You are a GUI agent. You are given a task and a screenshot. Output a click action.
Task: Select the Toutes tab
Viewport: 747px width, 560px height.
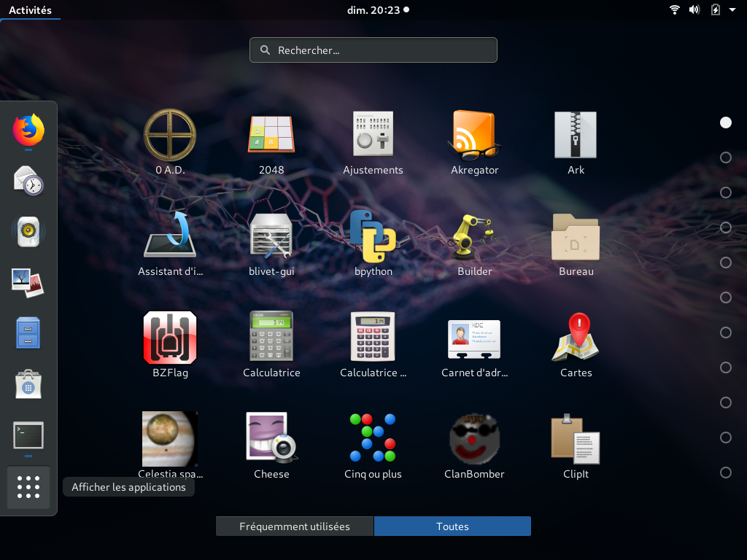coord(452,526)
